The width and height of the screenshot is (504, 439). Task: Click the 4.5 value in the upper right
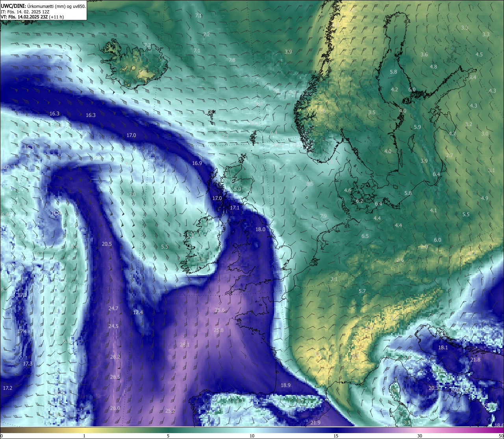[479, 54]
